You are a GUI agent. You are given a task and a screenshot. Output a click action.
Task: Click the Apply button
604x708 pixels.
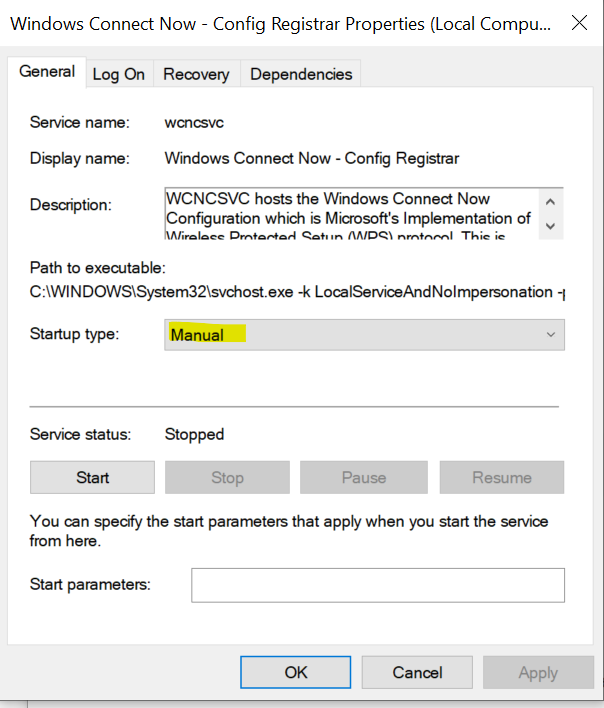pos(538,672)
